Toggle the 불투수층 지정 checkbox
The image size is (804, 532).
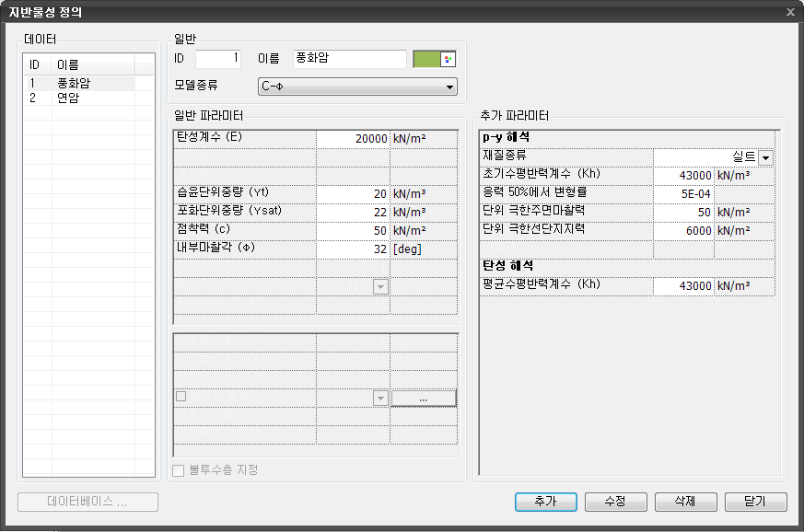[x=180, y=470]
